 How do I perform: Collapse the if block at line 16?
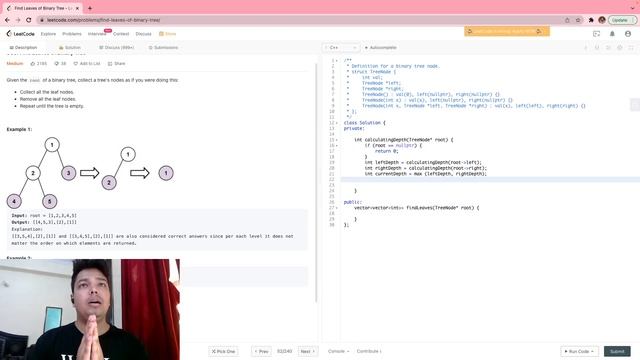click(337, 146)
